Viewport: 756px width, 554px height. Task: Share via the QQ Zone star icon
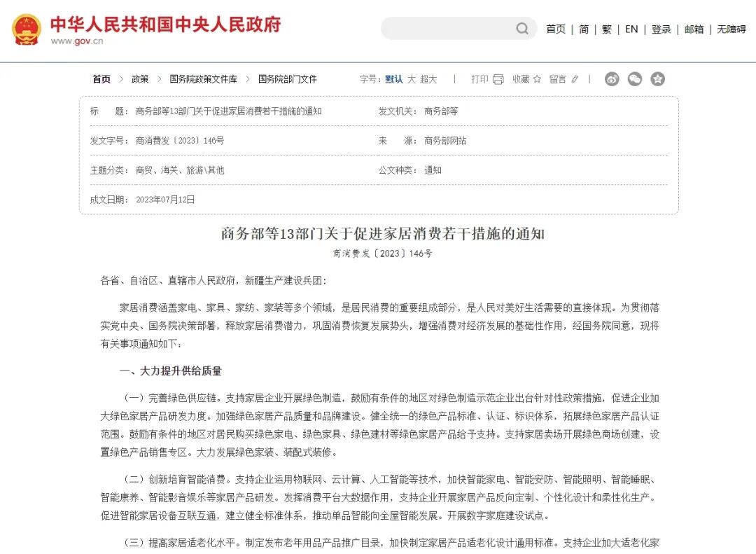coord(657,78)
